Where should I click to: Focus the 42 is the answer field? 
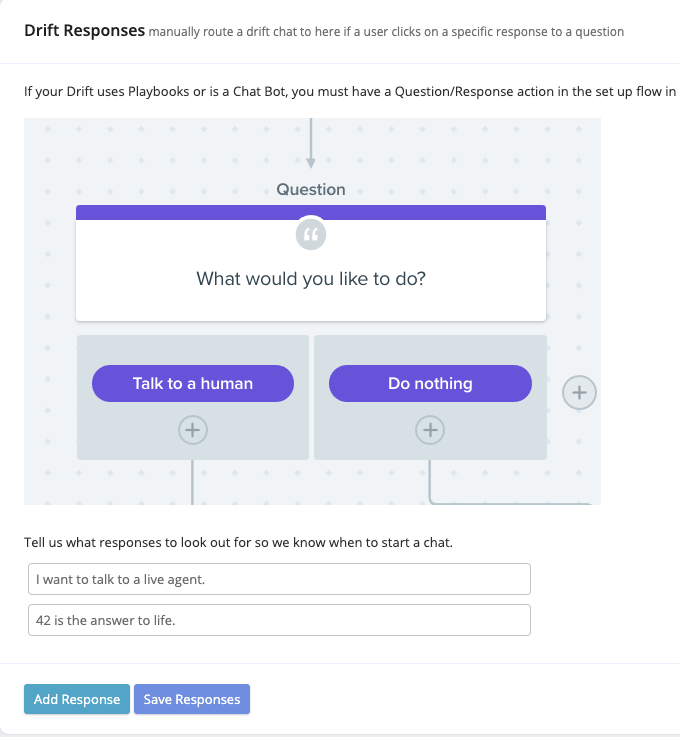[279, 620]
